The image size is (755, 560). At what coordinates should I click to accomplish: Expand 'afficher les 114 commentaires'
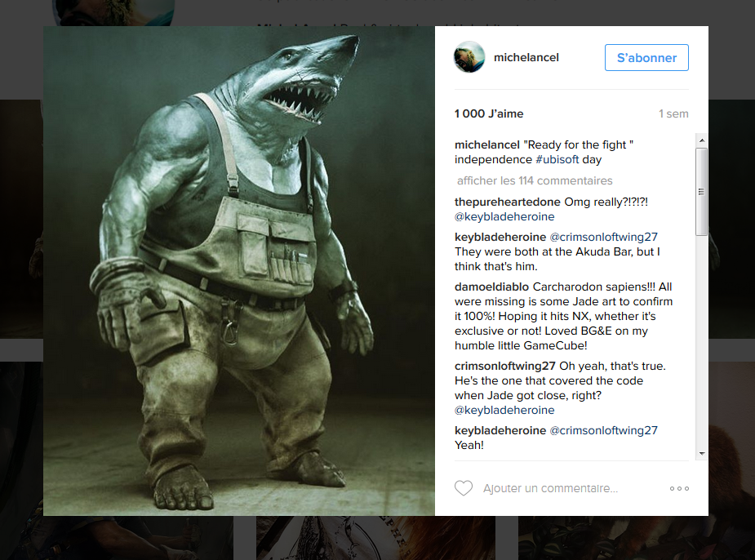(x=535, y=180)
